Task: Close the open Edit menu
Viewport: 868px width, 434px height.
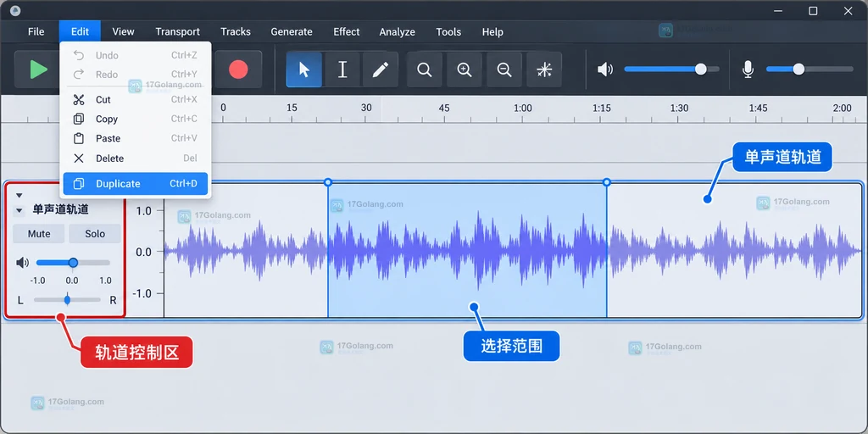Action: point(81,31)
